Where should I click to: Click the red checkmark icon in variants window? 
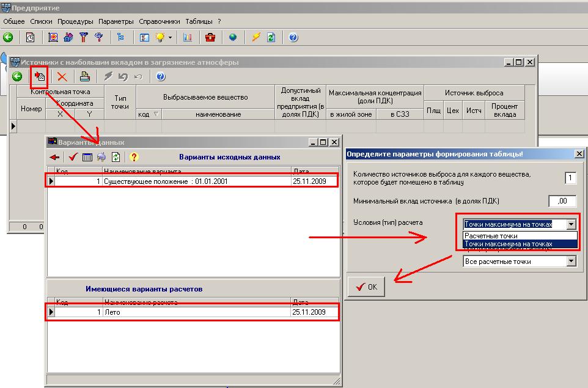(x=73, y=157)
